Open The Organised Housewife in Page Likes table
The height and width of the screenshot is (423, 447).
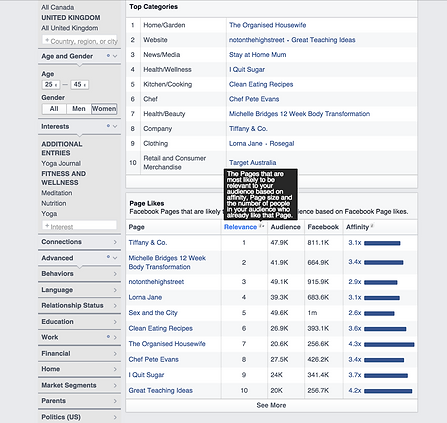pos(167,344)
